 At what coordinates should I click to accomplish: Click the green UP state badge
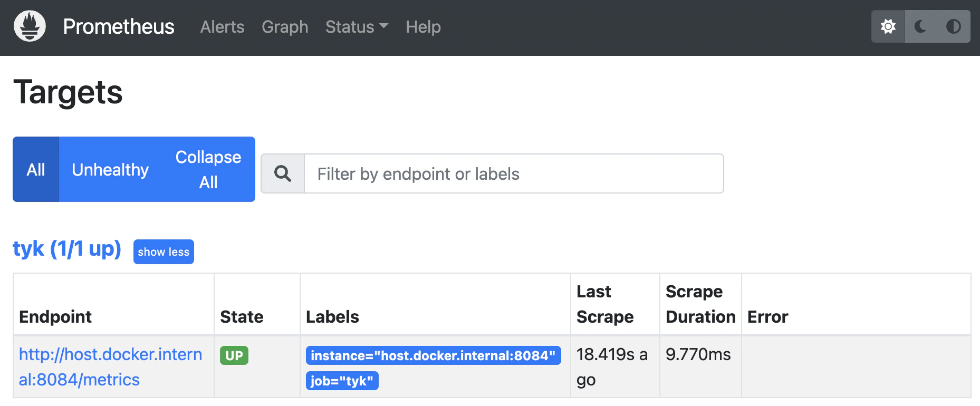coord(234,355)
